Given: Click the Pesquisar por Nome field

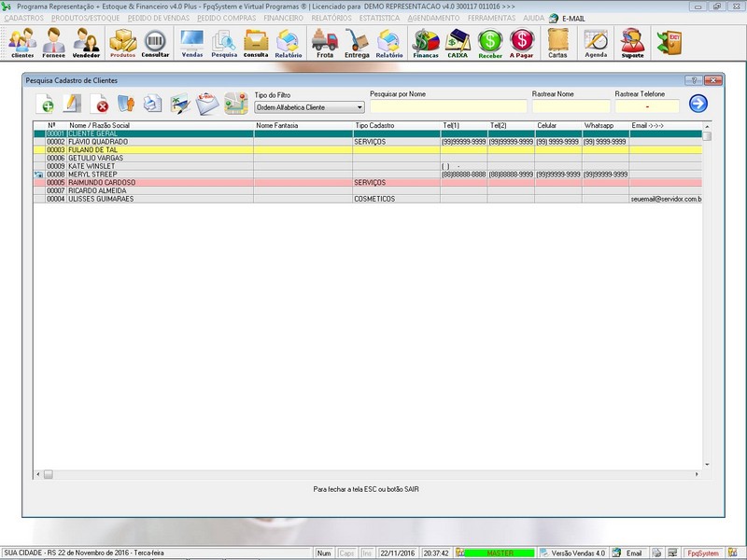Looking at the screenshot, I should click(x=448, y=107).
